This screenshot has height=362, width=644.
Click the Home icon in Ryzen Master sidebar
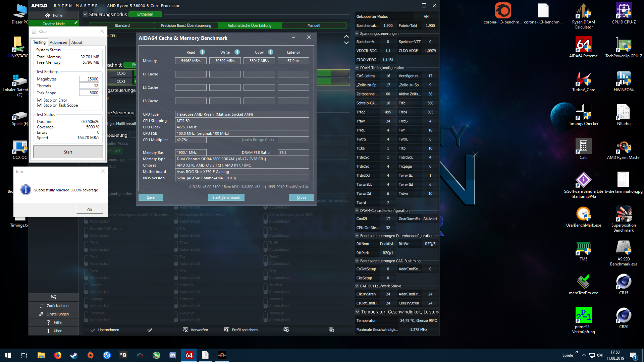tap(48, 15)
